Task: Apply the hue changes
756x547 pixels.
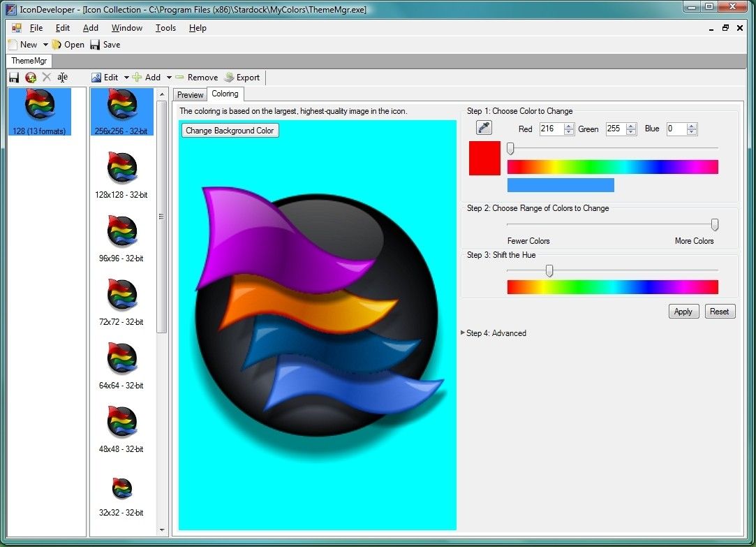Action: coord(683,311)
